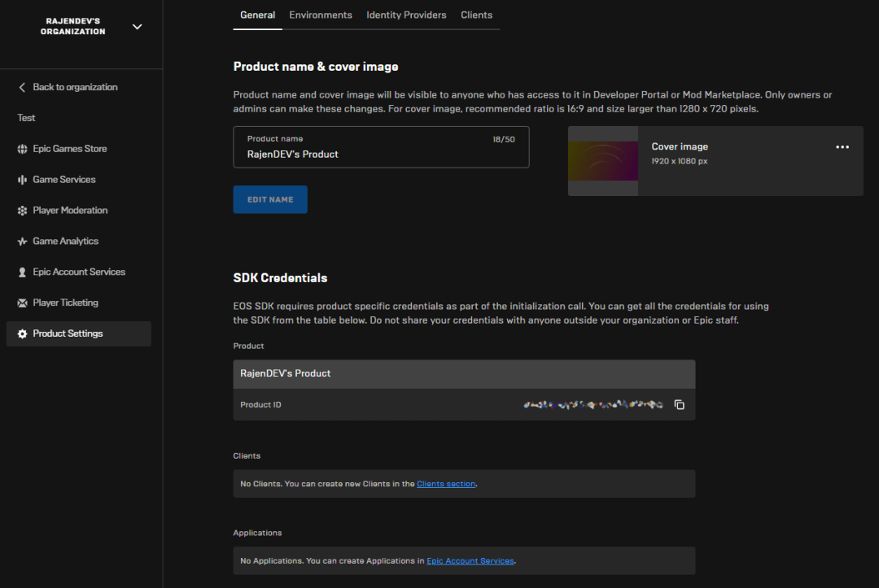The image size is (879, 588).
Task: Click the Edit Name button
Action: 270,199
